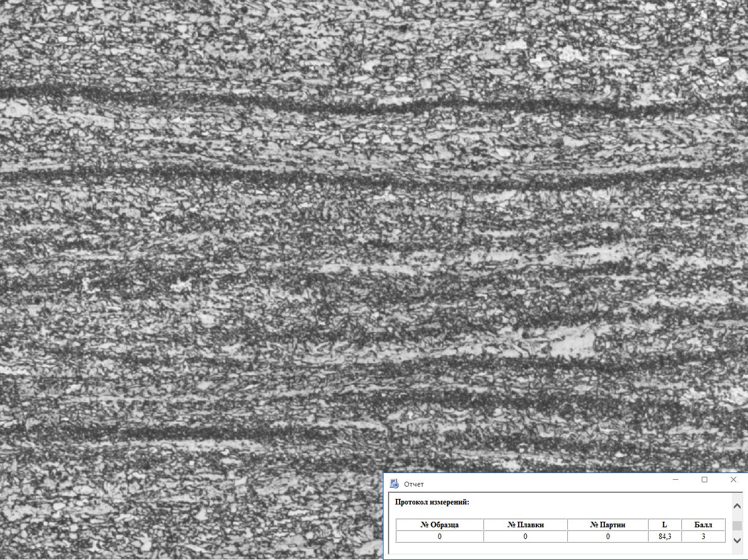The height and width of the screenshot is (560, 748).
Task: Select the '№ Образца' column header
Action: click(x=440, y=525)
